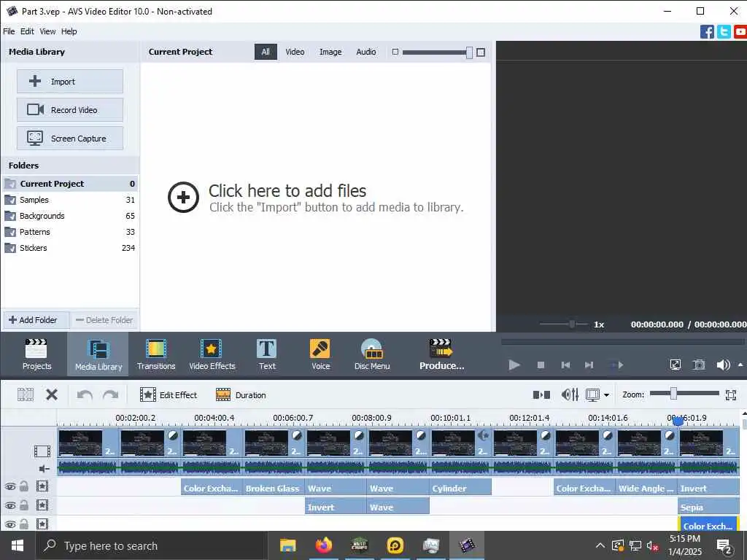This screenshot has height=560, width=747.
Task: Expand the timeline view mode dropdown arrow
Action: click(x=606, y=394)
